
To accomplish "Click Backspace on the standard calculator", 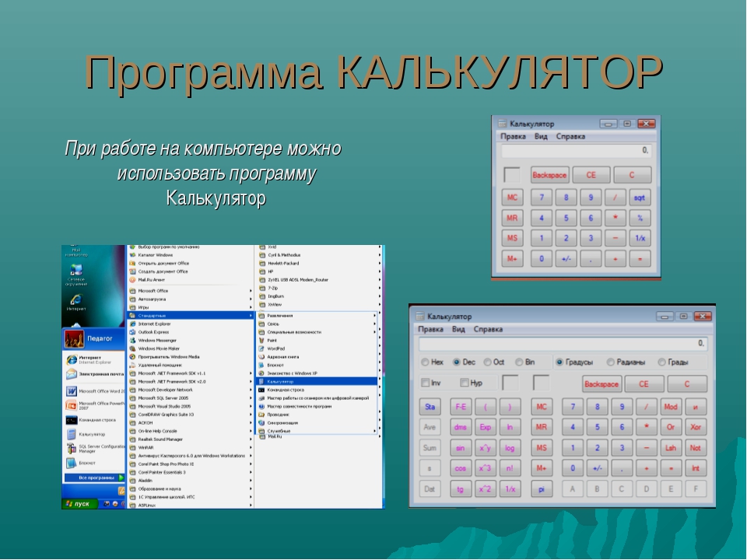I will [549, 175].
